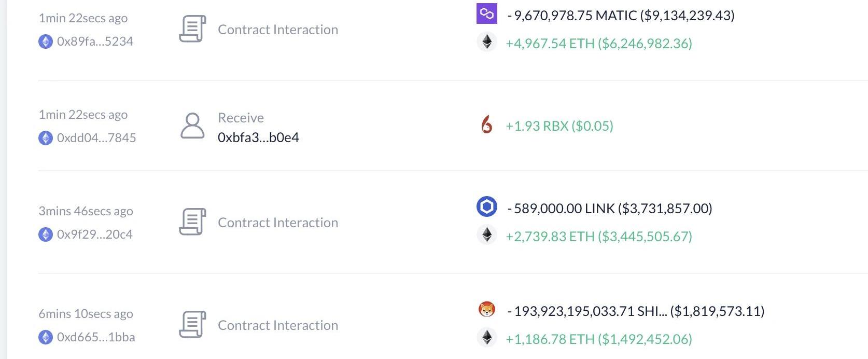
Task: Click the person icon in Receive row
Action: point(192,126)
